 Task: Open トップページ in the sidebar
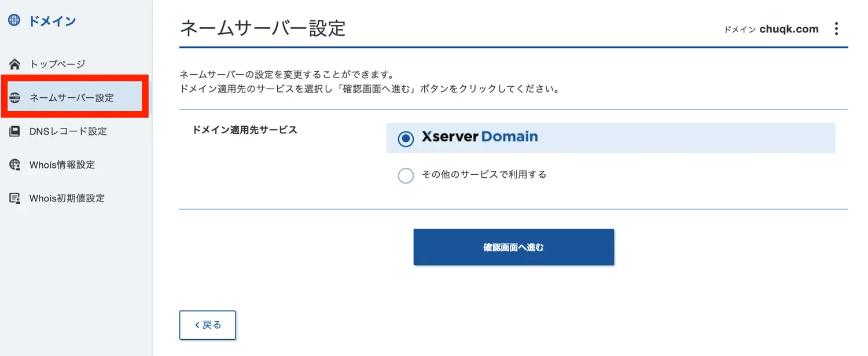[x=57, y=64]
